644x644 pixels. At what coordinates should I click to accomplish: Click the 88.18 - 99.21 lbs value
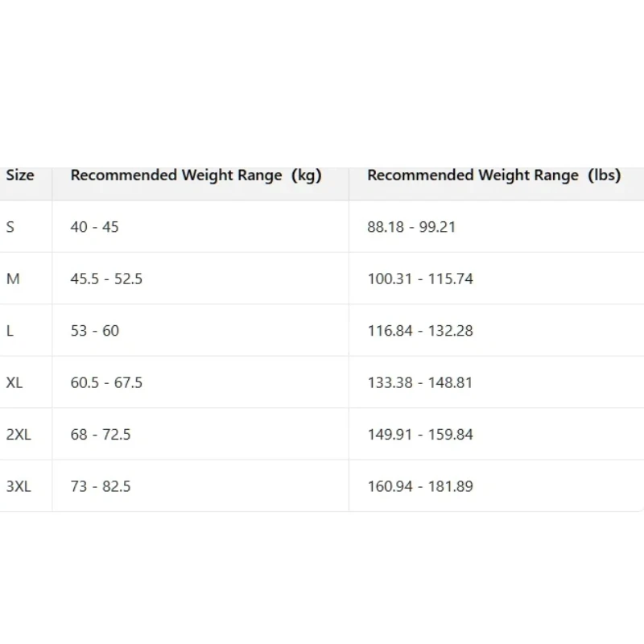coord(411,227)
